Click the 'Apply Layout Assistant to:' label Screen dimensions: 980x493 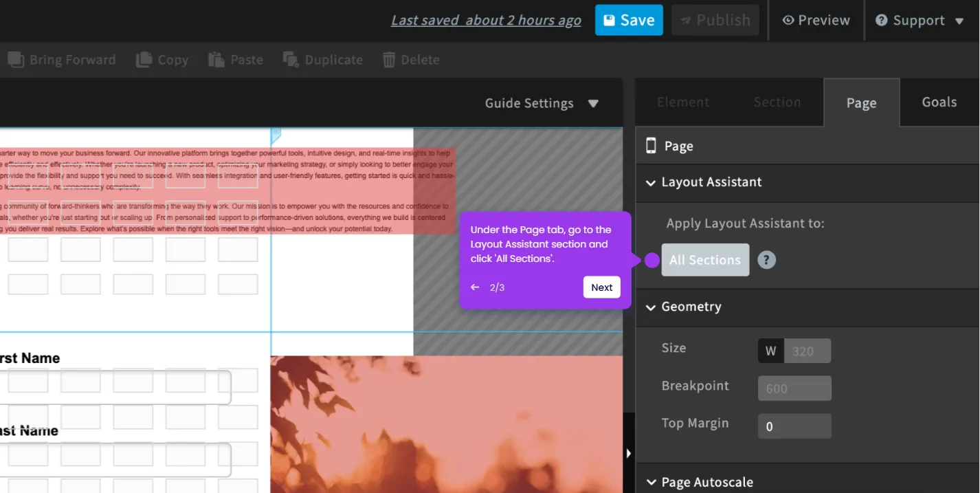coord(745,223)
